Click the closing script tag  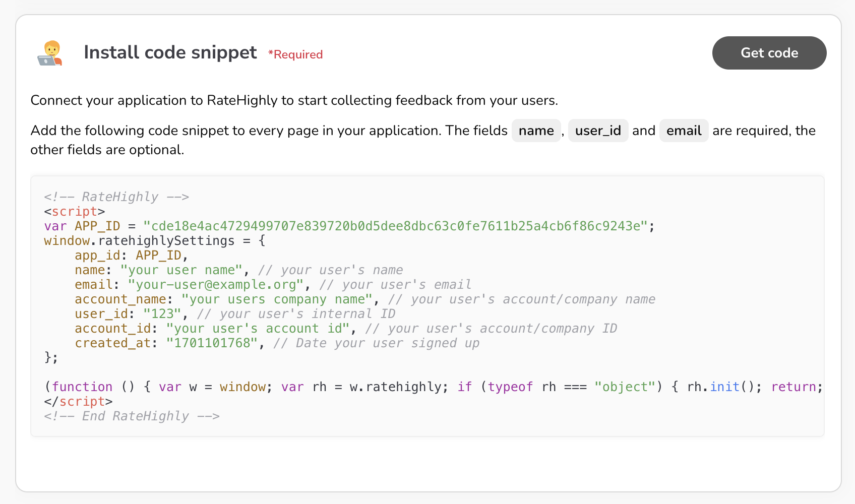pos(78,401)
